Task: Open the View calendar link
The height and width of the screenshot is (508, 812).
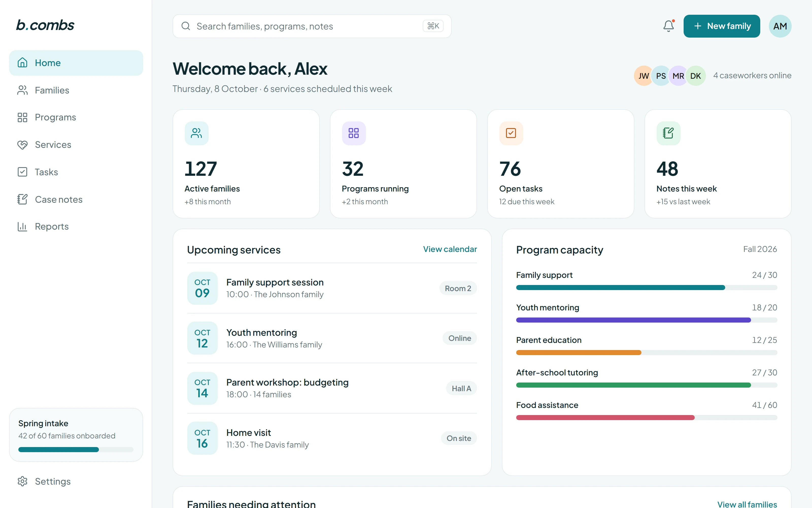Action: (450, 249)
